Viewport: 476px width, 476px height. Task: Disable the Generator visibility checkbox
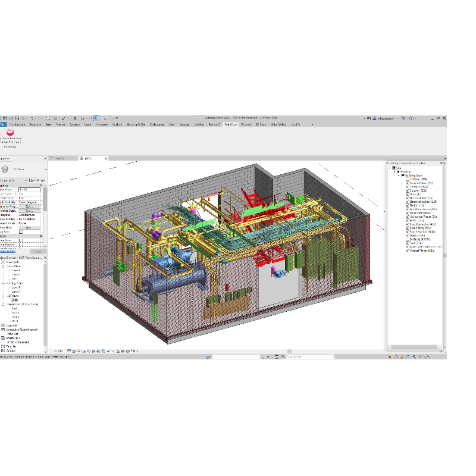407,213
